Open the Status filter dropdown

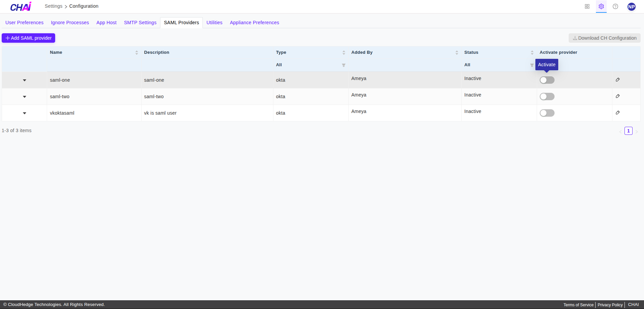pos(532,65)
